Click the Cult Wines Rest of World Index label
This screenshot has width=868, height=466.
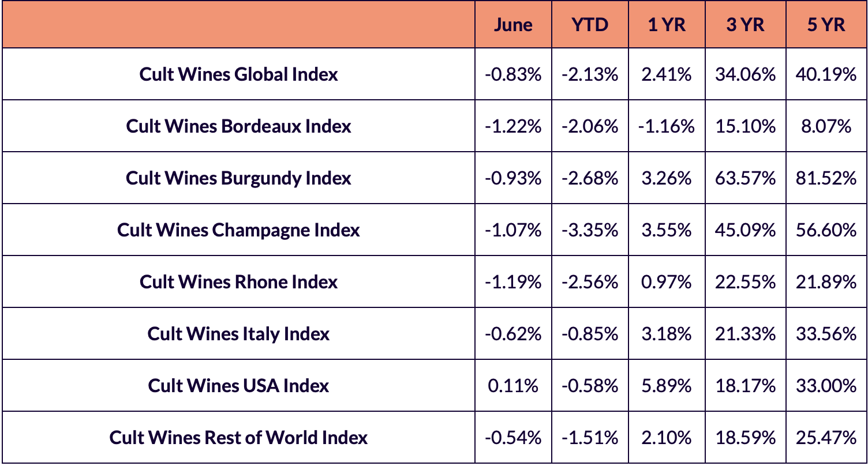point(238,437)
